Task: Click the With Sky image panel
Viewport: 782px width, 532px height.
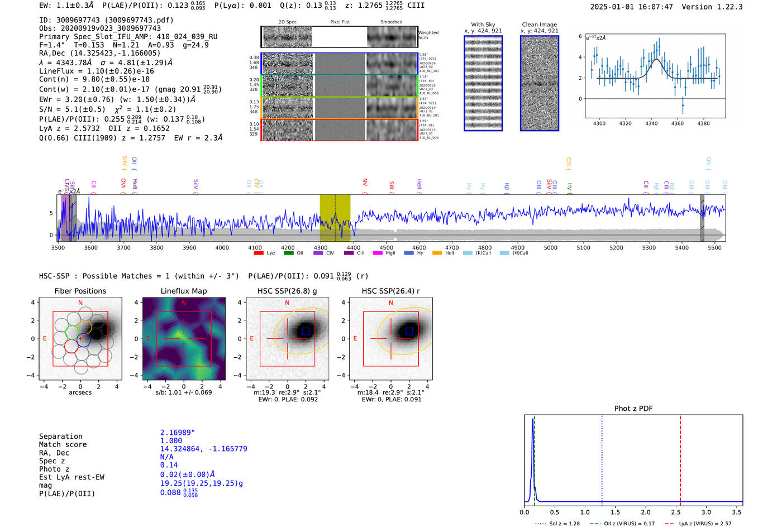Action: tap(483, 83)
